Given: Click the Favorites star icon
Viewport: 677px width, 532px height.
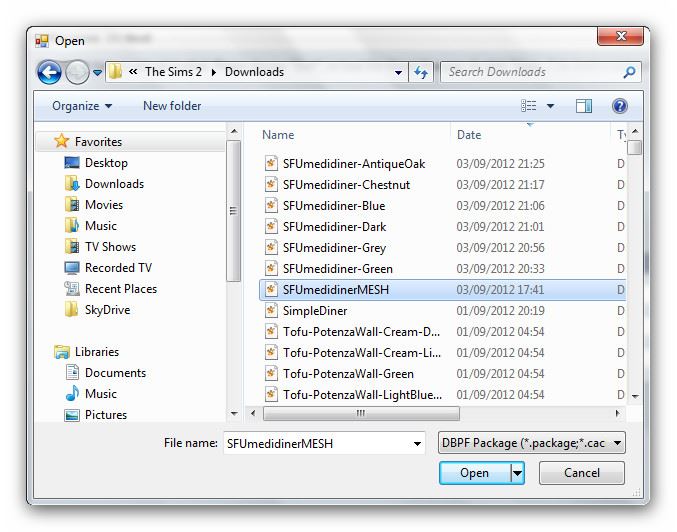Looking at the screenshot, I should 62,141.
